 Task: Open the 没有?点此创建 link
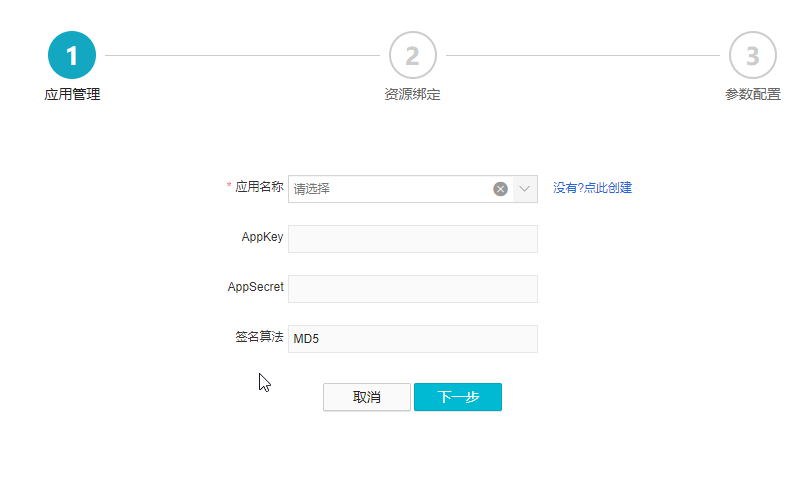pos(592,188)
